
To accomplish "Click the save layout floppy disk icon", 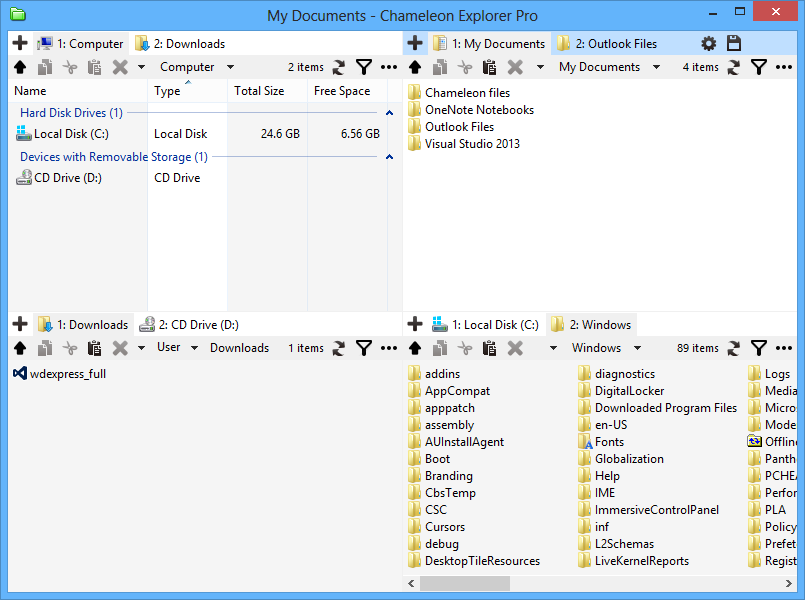I will [734, 43].
